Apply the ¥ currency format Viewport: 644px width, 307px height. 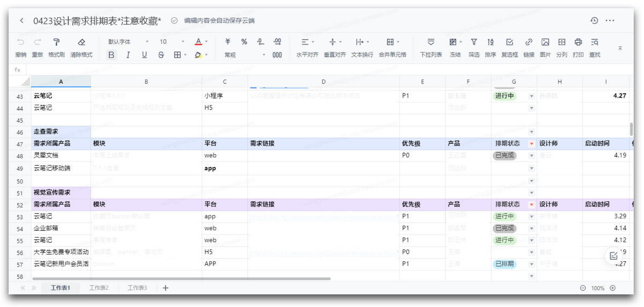tap(228, 42)
